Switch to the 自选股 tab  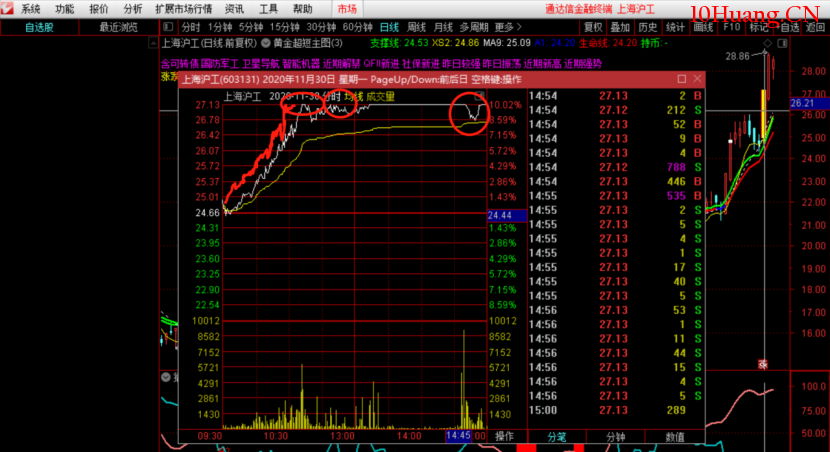39,27
